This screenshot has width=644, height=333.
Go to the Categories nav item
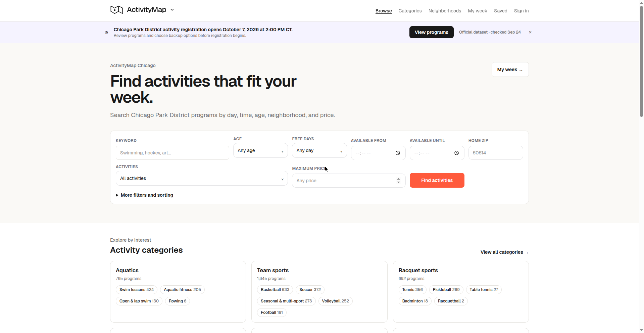pos(410,11)
